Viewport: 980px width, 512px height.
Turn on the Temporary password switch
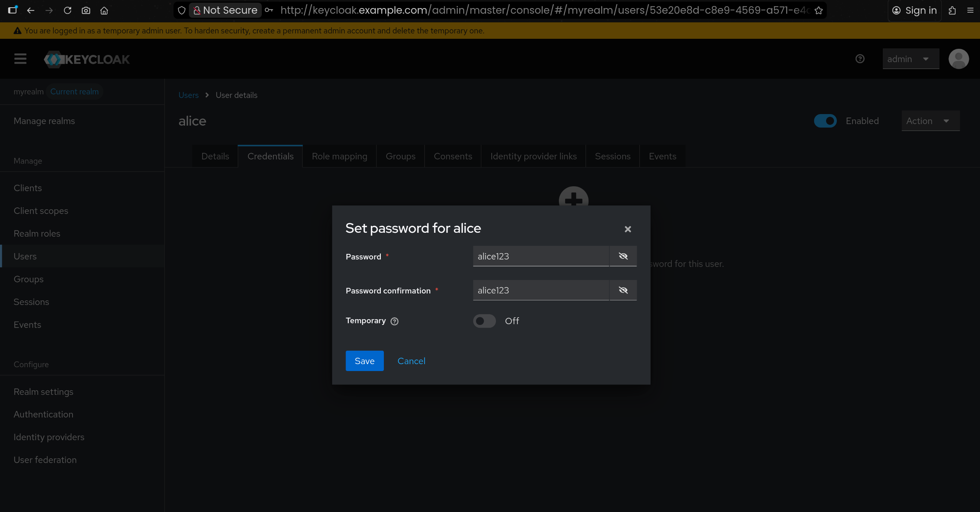pos(484,321)
